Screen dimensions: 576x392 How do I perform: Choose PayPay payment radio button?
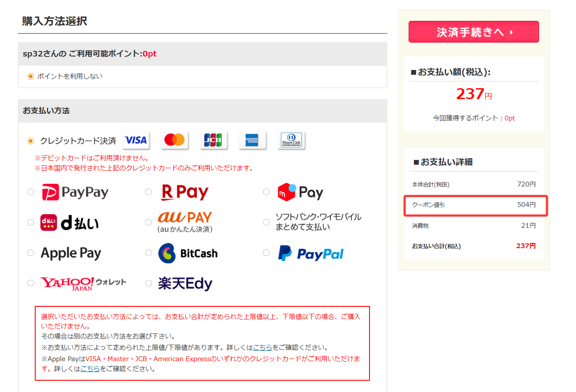click(30, 192)
